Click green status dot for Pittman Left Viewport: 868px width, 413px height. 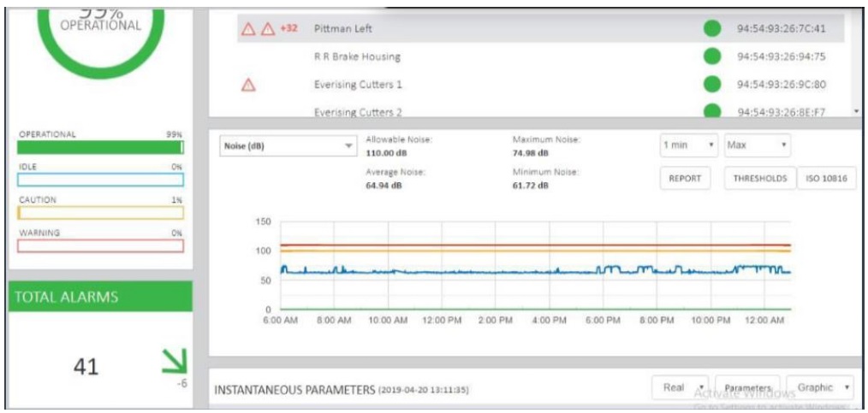pos(711,29)
